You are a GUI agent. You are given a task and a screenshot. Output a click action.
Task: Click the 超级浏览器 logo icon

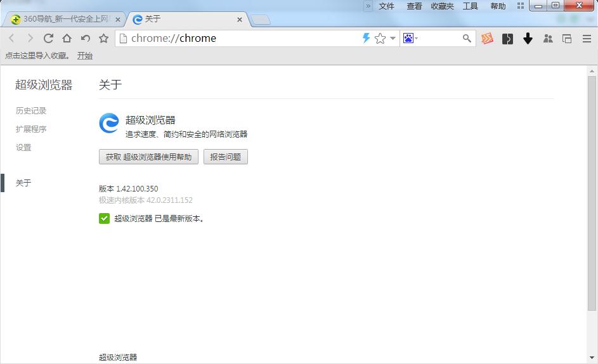pos(109,123)
